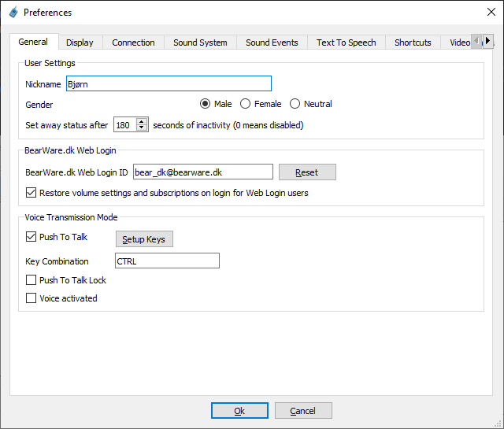The height and width of the screenshot is (429, 504).
Task: Confirm preferences with the Ok button
Action: coord(239,411)
